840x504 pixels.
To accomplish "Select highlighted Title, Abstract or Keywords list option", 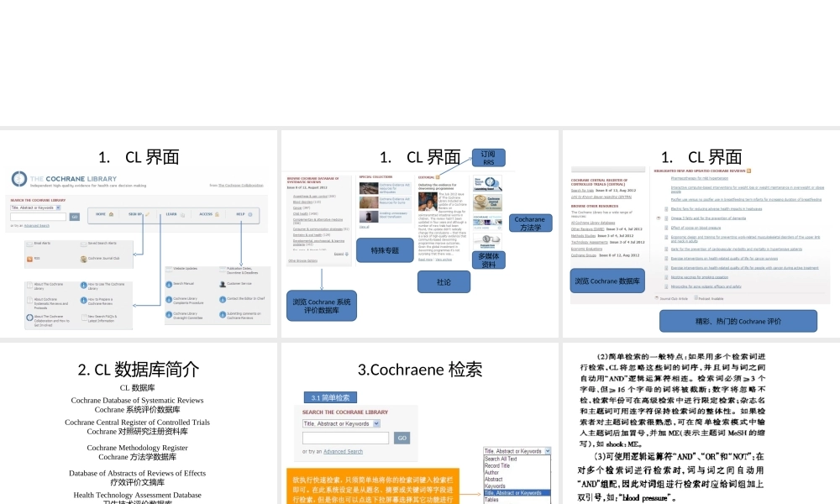I will [517, 493].
